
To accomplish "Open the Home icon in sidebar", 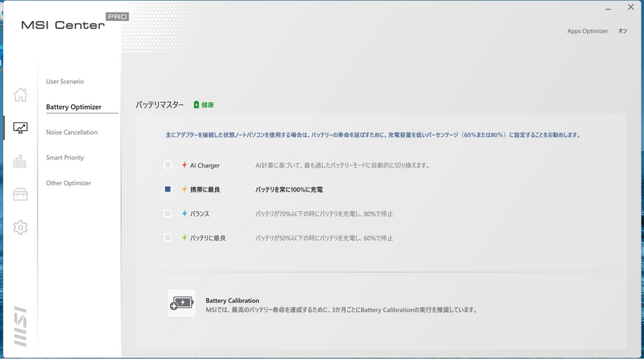I will [x=20, y=95].
